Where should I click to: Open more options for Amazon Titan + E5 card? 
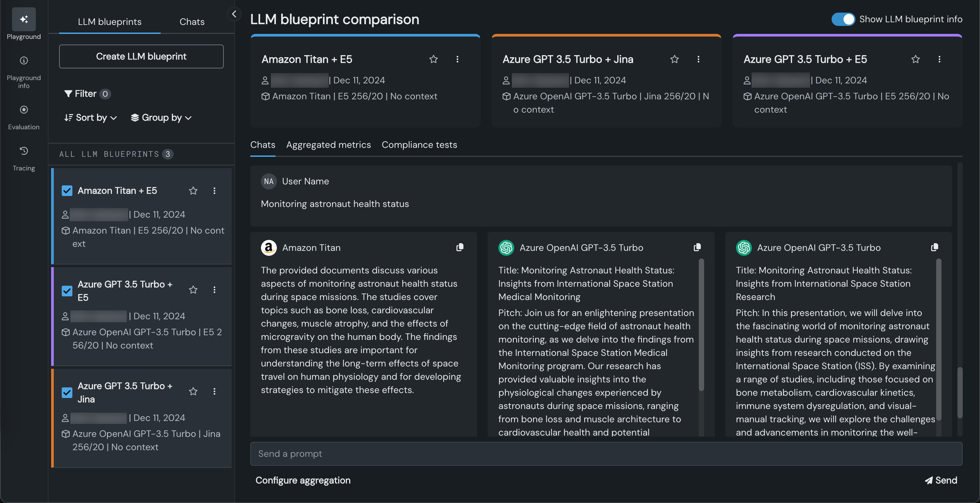click(x=457, y=59)
